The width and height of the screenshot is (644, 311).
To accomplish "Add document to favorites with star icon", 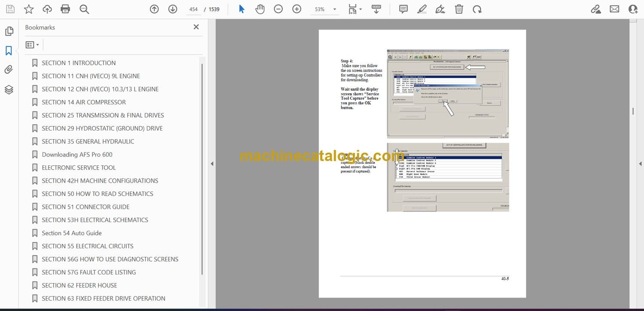I will point(28,9).
